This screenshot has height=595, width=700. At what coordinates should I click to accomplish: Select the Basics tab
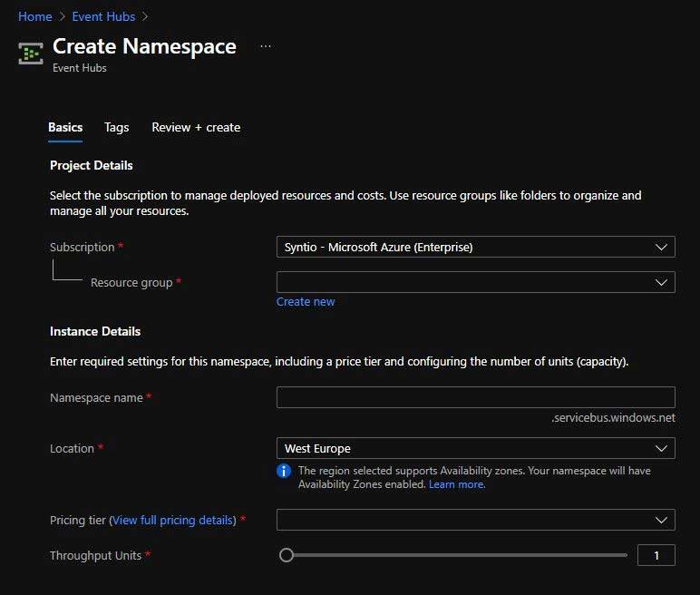pos(65,127)
